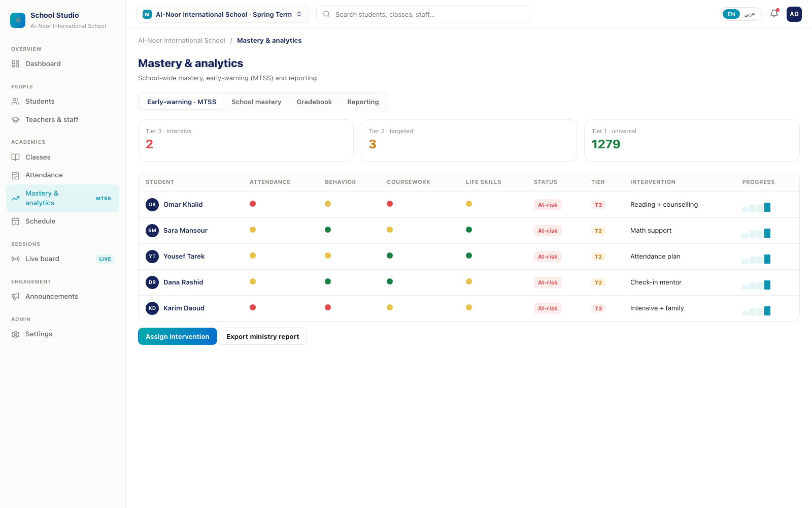
Task: Click 'Check-in mentor' intervention text
Action: point(656,282)
